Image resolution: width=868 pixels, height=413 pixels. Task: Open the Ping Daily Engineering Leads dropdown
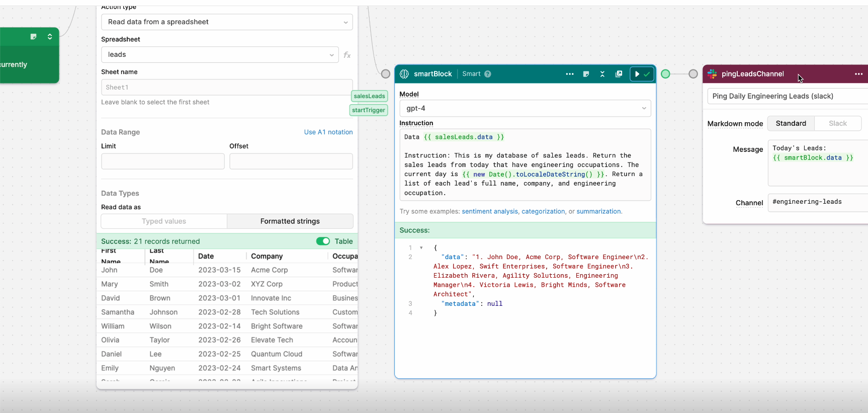[x=788, y=96]
